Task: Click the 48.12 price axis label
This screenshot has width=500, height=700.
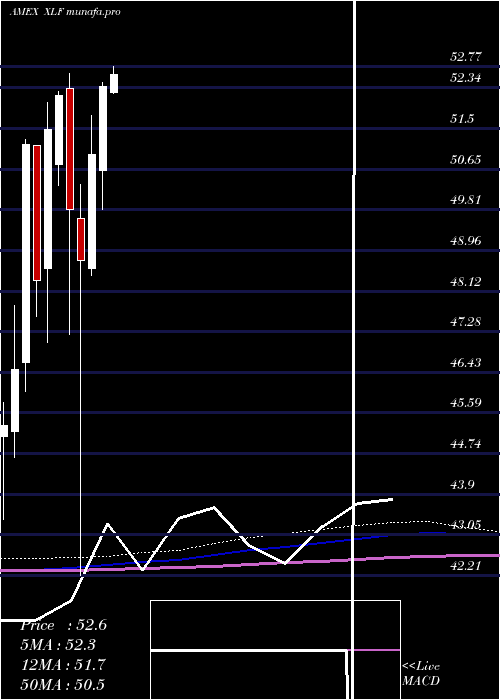Action: (x=466, y=282)
